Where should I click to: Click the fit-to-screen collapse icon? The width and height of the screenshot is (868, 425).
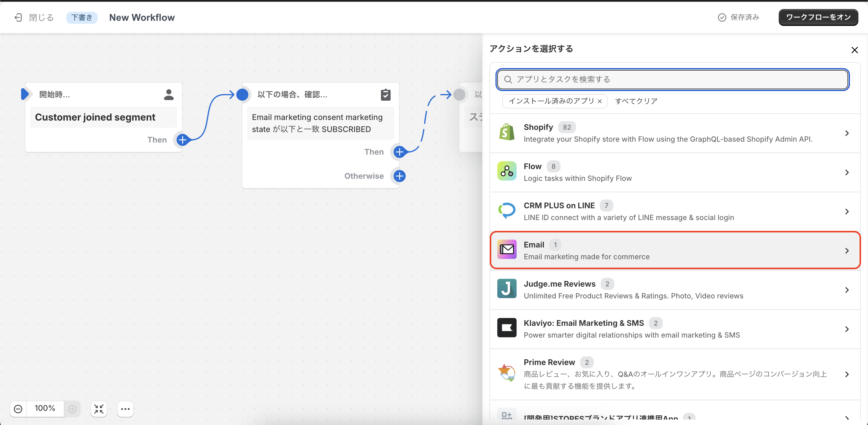pyautogui.click(x=99, y=409)
